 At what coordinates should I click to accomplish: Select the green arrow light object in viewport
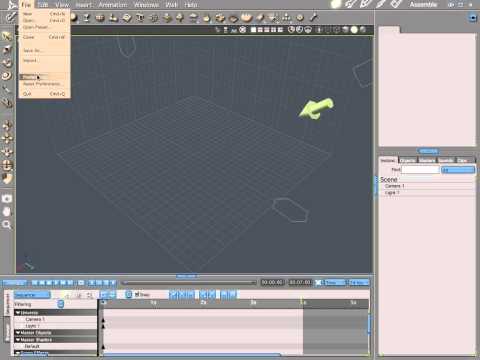[x=316, y=109]
